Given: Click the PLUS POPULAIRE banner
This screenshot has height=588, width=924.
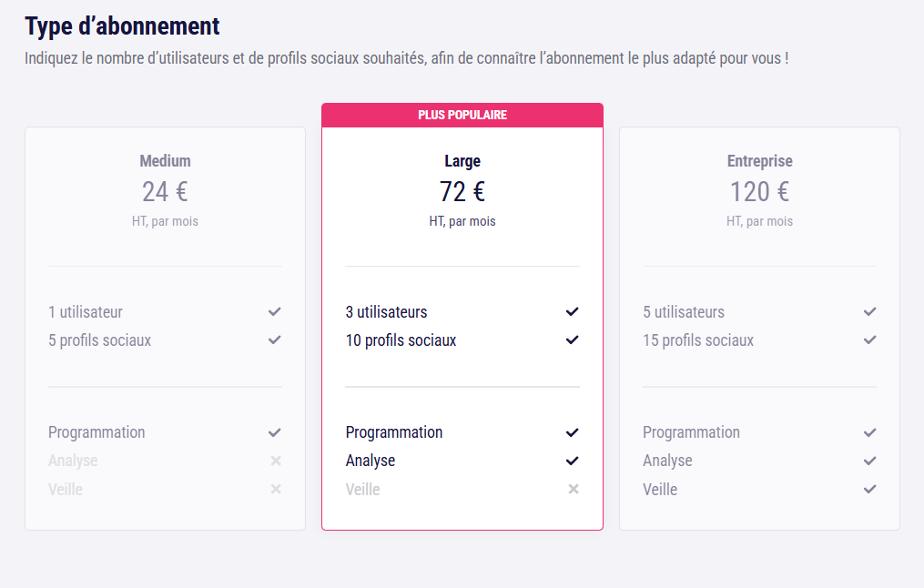Looking at the screenshot, I should (462, 116).
